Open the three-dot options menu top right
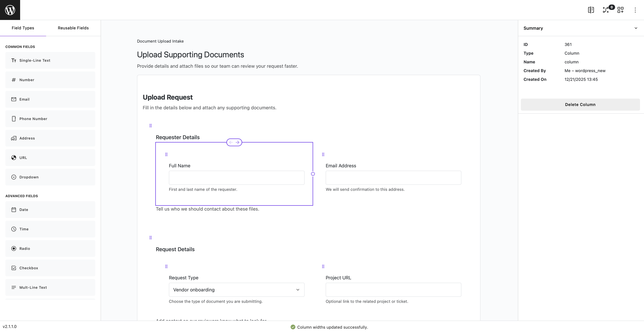 click(x=635, y=10)
